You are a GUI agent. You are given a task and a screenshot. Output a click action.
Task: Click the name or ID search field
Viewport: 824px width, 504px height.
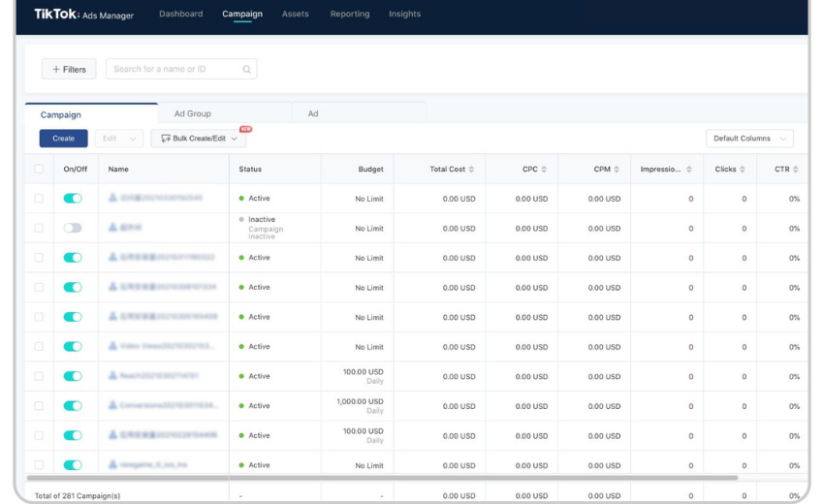173,70
